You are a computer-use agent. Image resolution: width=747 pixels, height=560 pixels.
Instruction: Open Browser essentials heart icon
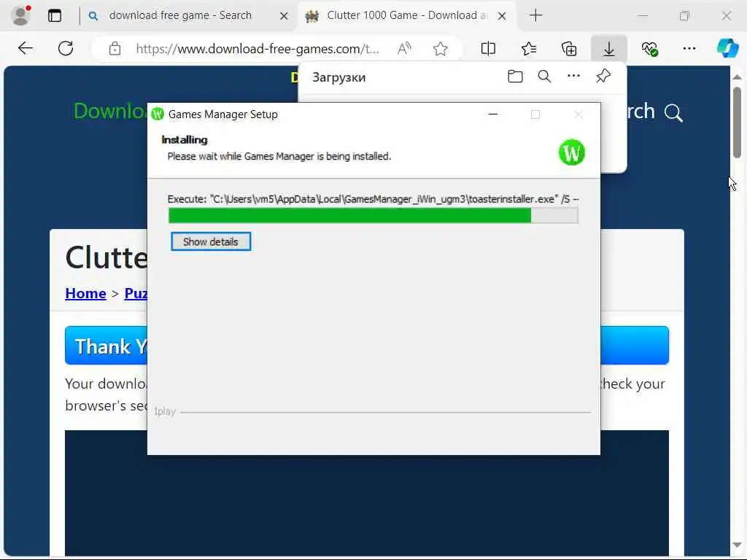pyautogui.click(x=649, y=49)
